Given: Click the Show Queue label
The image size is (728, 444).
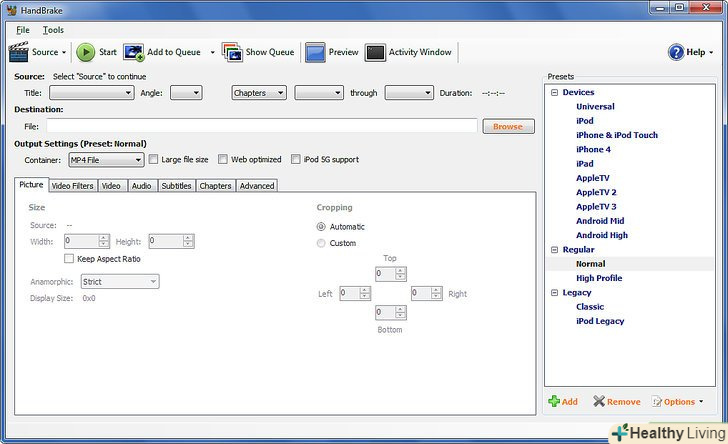Looking at the screenshot, I should coord(270,52).
